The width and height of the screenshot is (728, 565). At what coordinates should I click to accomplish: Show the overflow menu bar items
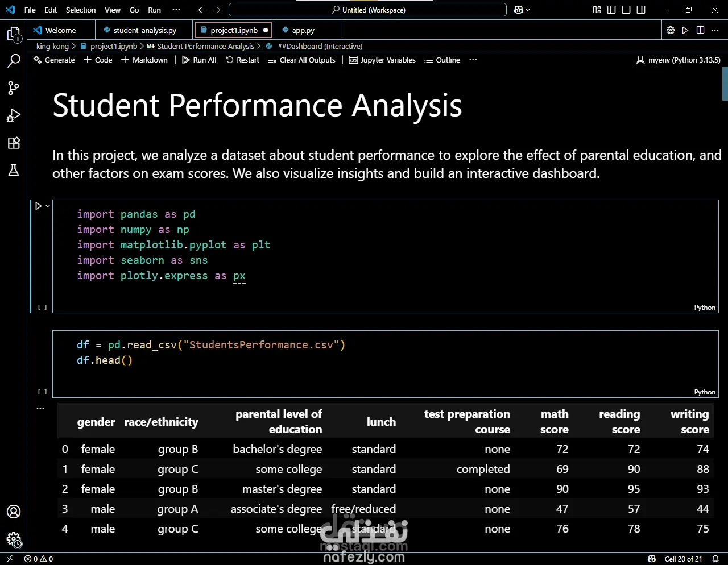point(176,10)
